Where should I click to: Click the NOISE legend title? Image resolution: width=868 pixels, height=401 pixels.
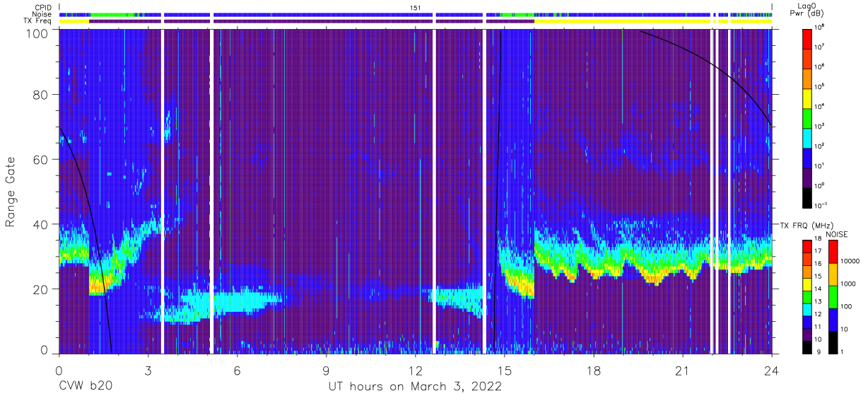tap(836, 233)
